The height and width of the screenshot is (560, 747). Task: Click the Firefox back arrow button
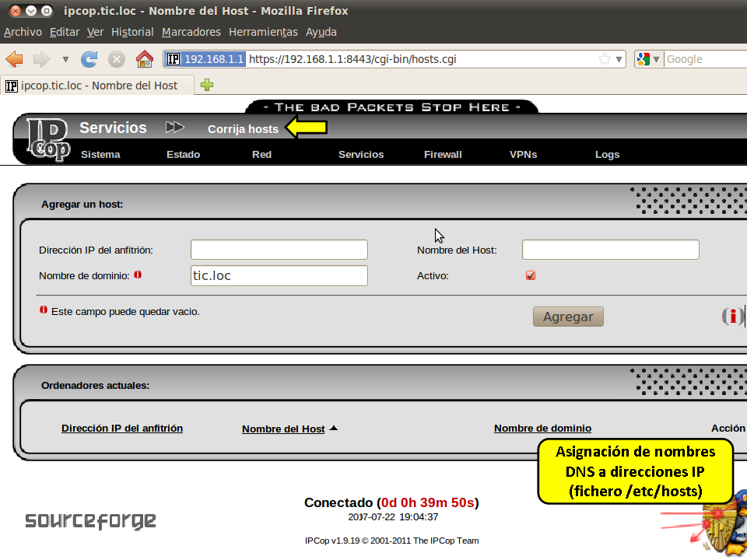point(15,59)
